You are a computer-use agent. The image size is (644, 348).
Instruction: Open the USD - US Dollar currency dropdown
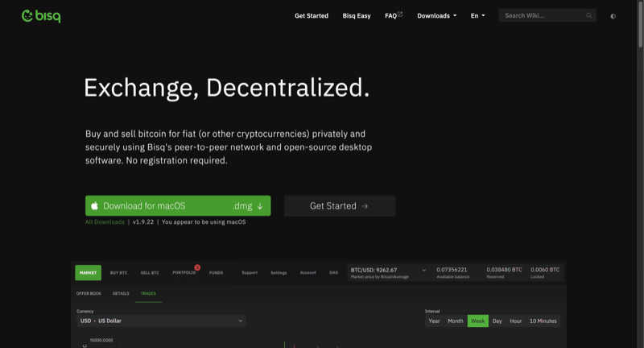(162, 321)
